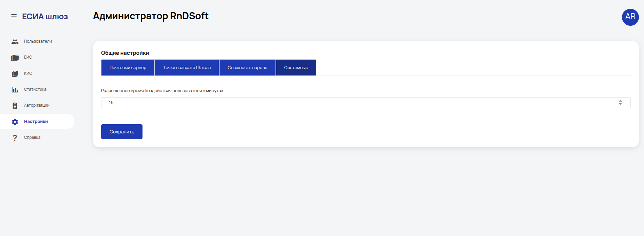Image resolution: width=644 pixels, height=236 pixels.
Task: Select the Системные tab
Action: click(296, 67)
